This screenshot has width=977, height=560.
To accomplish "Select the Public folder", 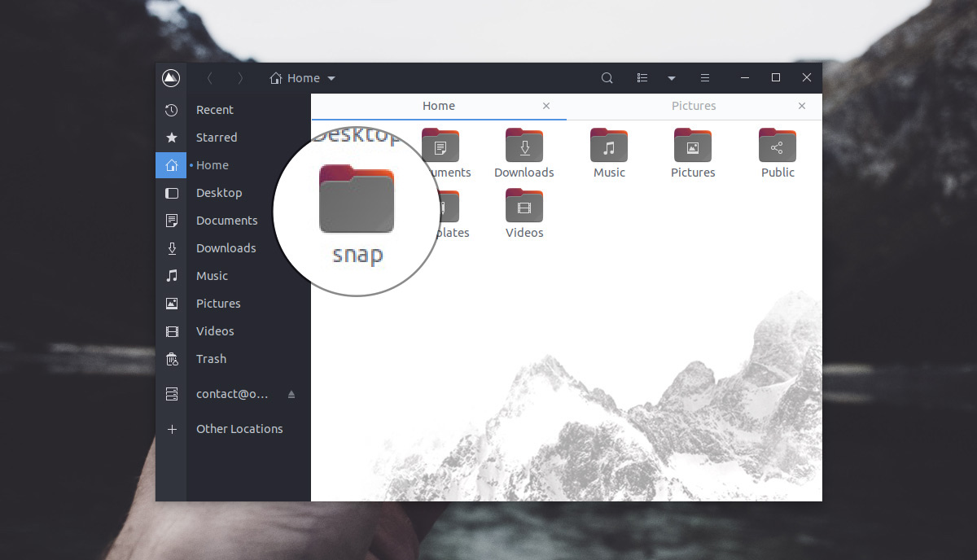I will coord(777,147).
